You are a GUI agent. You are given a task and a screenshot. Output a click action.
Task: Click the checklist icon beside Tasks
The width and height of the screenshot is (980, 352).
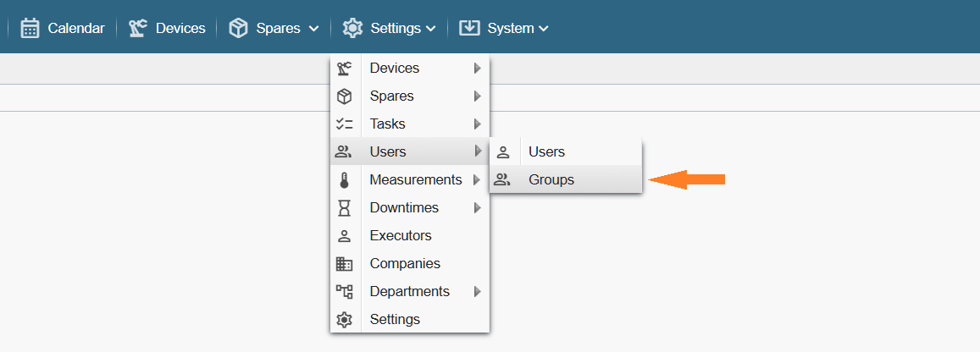pyautogui.click(x=344, y=124)
